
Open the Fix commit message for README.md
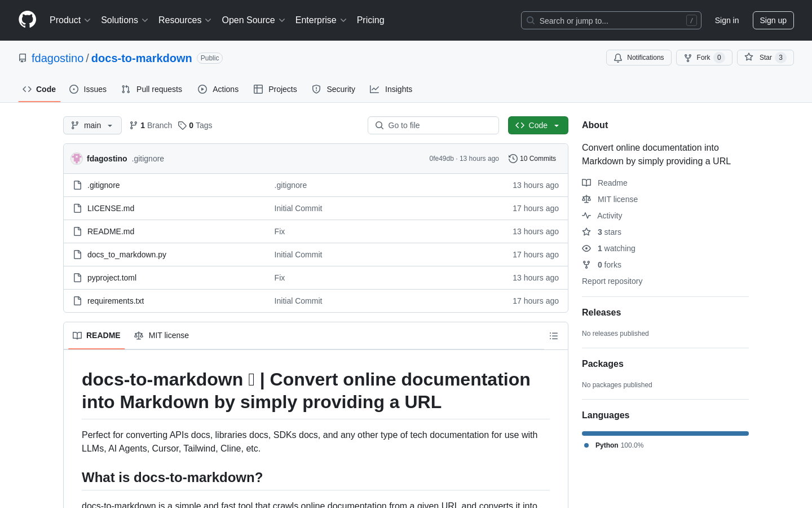280,231
